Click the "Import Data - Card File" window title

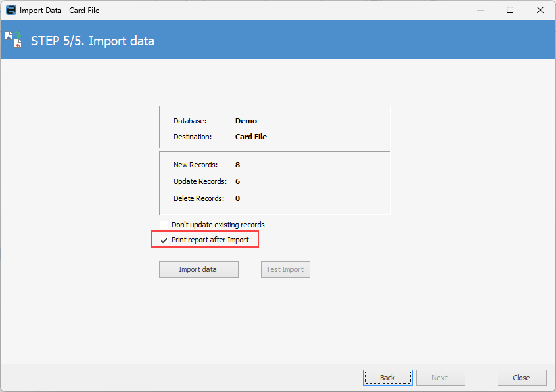tap(60, 11)
